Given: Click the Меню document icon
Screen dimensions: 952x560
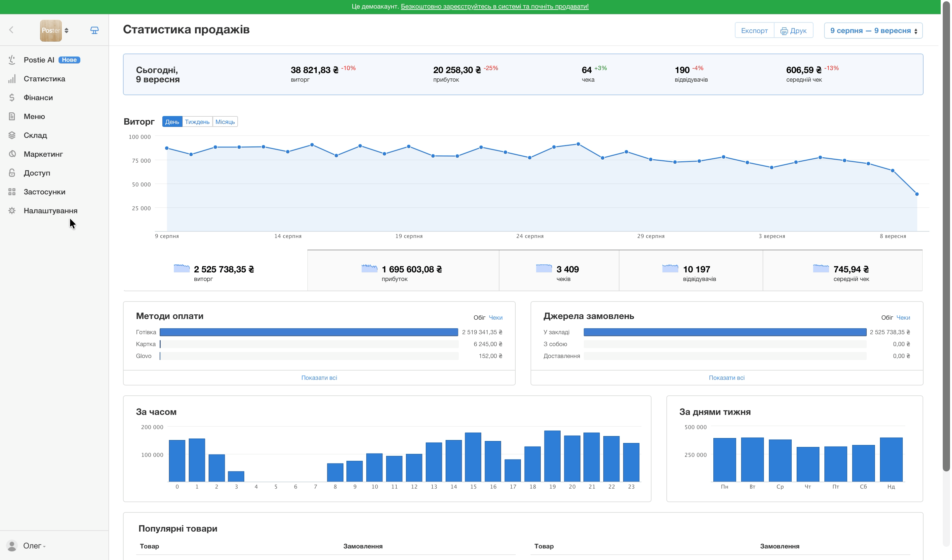Looking at the screenshot, I should pyautogui.click(x=12, y=116).
